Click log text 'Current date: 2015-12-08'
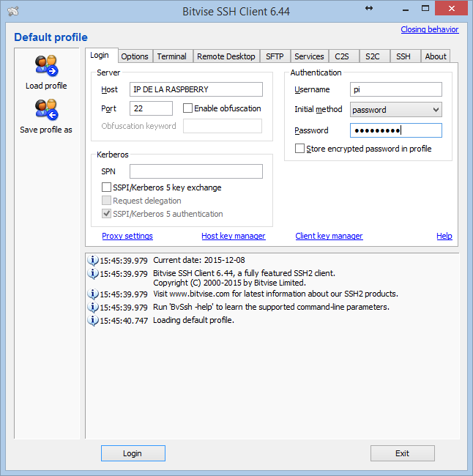Viewport: 473px width, 476px height. [199, 260]
